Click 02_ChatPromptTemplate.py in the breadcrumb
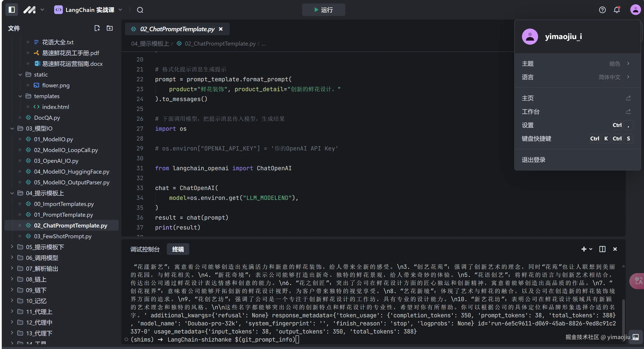This screenshot has width=644, height=349. tap(220, 44)
